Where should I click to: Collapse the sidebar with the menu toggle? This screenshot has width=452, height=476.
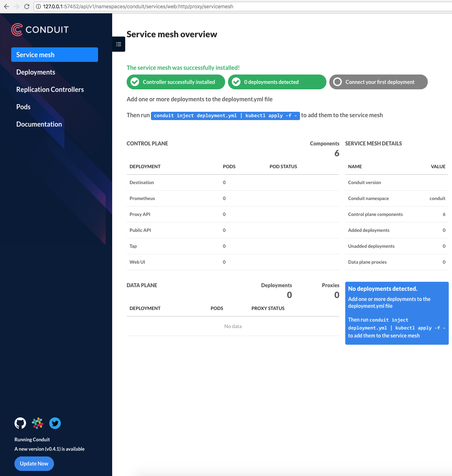[x=119, y=44]
